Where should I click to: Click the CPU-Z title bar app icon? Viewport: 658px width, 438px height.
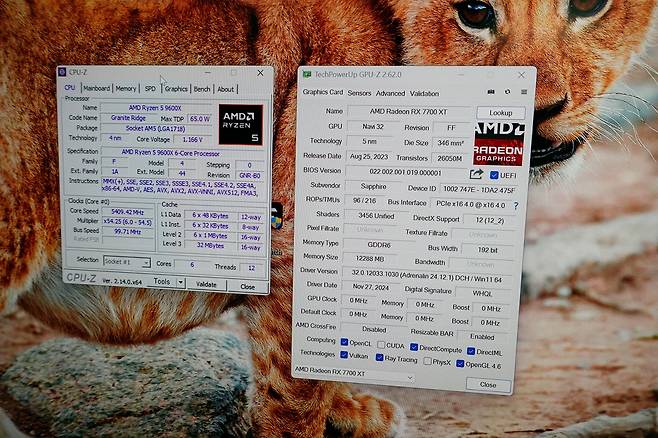(x=62, y=72)
